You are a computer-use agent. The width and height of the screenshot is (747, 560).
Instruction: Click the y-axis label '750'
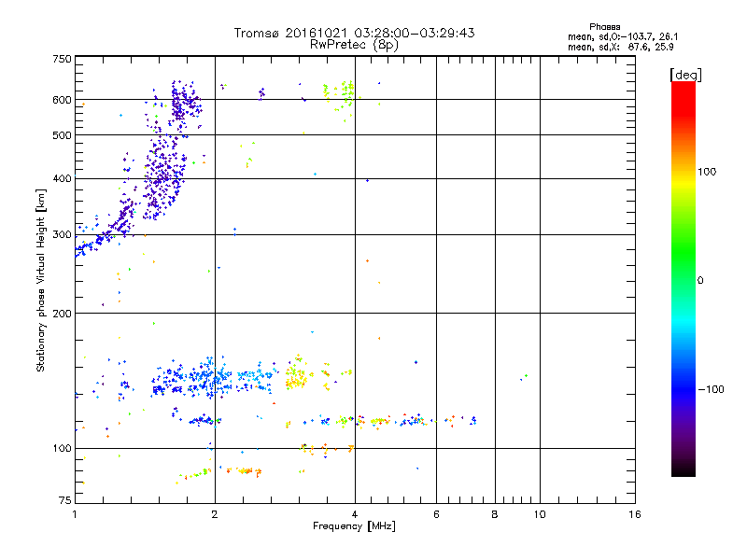point(62,59)
